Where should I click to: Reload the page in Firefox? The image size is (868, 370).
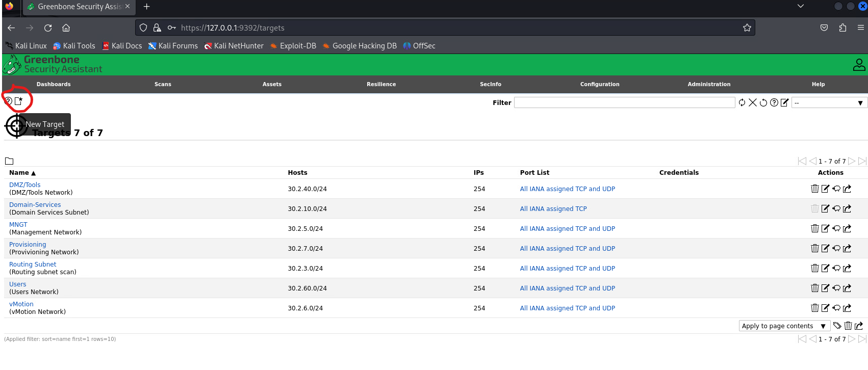pyautogui.click(x=48, y=28)
